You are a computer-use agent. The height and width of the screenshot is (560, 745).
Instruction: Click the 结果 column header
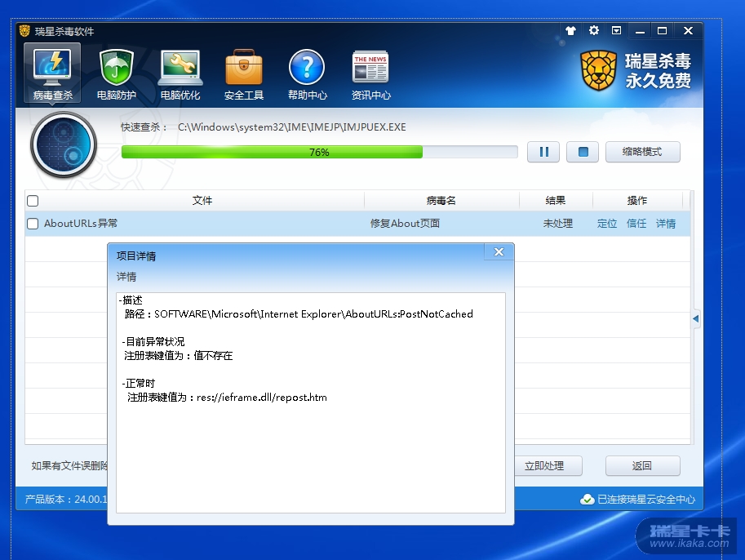click(556, 201)
